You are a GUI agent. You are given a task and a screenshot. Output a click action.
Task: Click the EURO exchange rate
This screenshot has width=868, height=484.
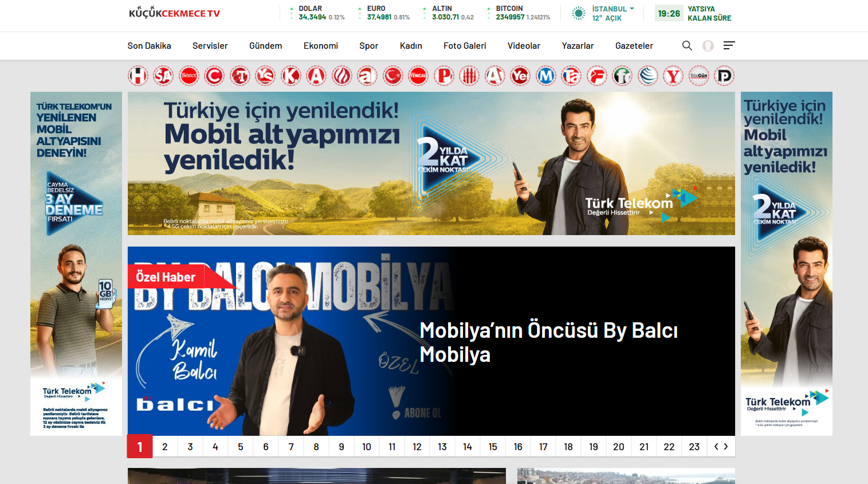[x=383, y=13]
